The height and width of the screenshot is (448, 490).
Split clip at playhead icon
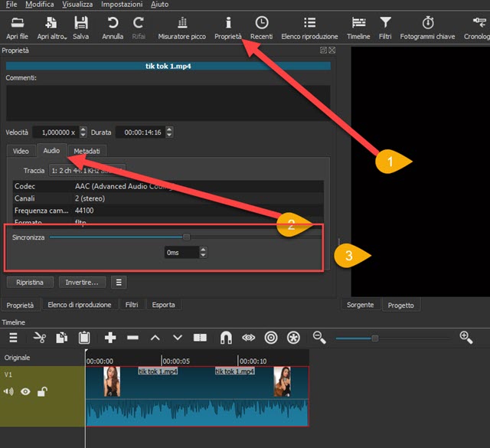click(x=200, y=338)
